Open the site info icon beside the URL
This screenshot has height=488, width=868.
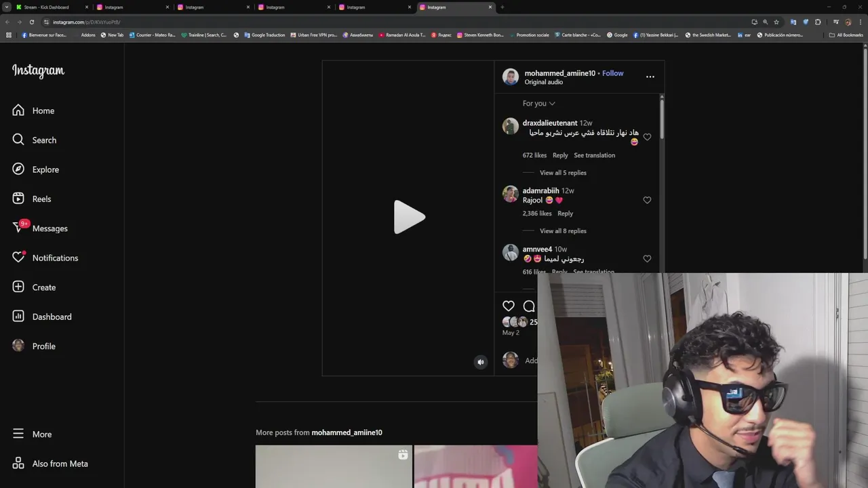coord(47,22)
